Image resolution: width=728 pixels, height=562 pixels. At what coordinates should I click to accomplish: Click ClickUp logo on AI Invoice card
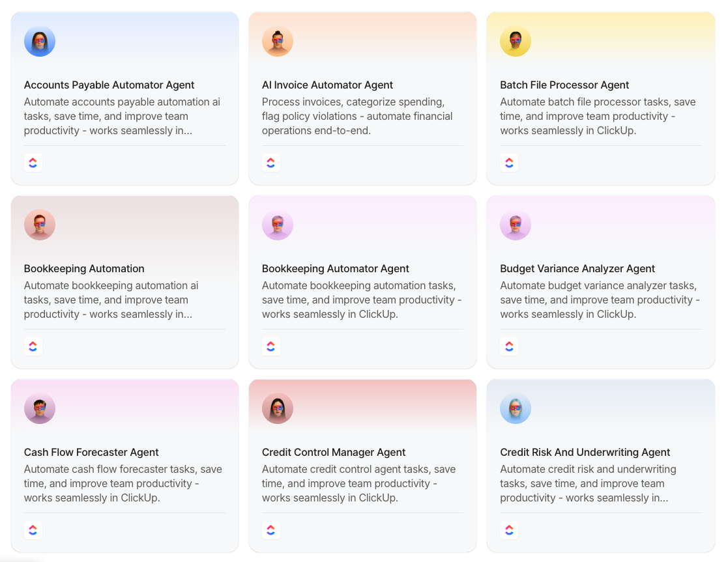click(271, 163)
